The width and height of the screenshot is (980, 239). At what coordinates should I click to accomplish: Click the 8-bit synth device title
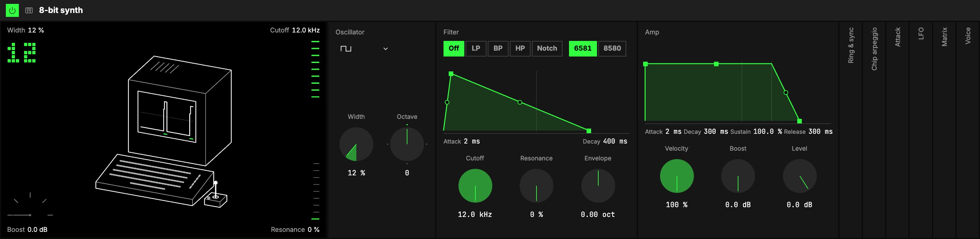61,10
